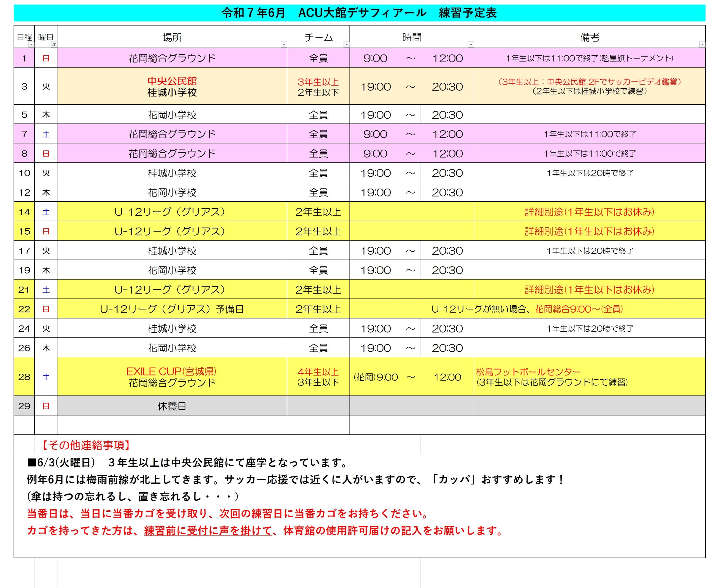
Task: Select 花岡小学校 in the day 26 row
Action: [172, 348]
